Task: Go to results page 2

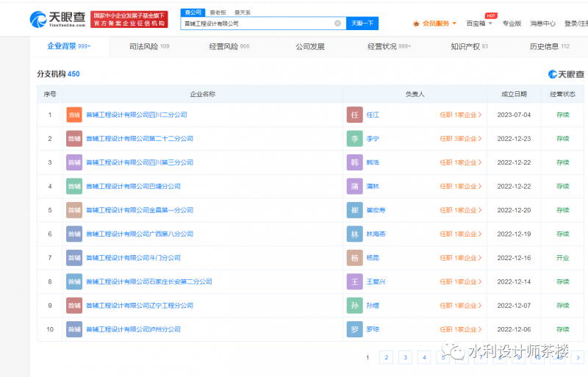Action: [x=387, y=357]
